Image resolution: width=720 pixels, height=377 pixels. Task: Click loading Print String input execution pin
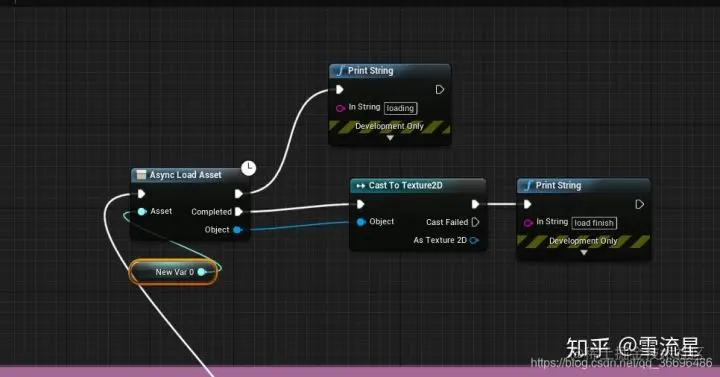(x=339, y=90)
